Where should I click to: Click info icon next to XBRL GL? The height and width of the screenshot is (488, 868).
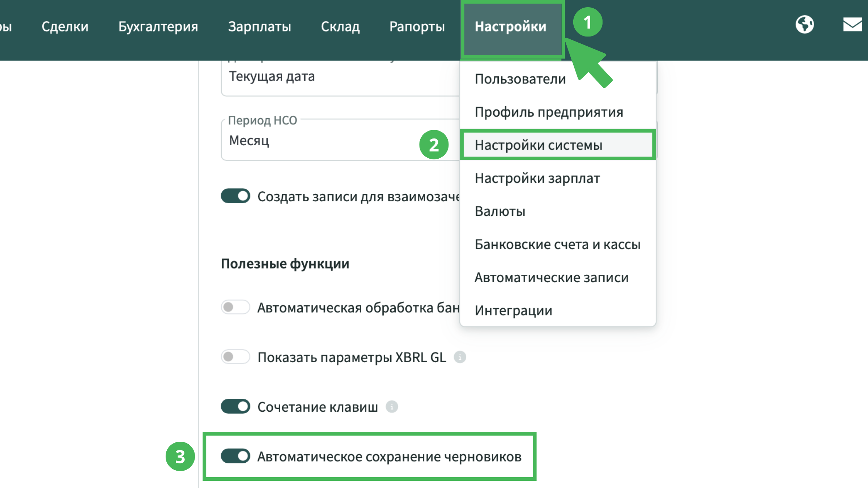tap(460, 357)
